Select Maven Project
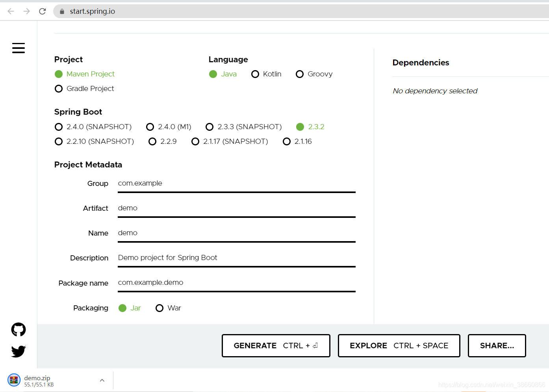The height and width of the screenshot is (392, 549). [85, 74]
